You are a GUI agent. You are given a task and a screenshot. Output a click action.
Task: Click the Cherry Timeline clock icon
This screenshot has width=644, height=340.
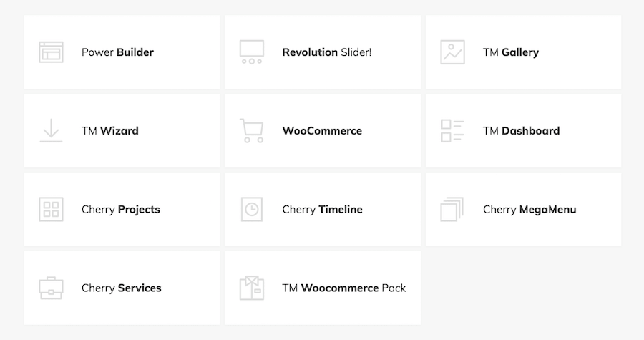click(x=252, y=210)
